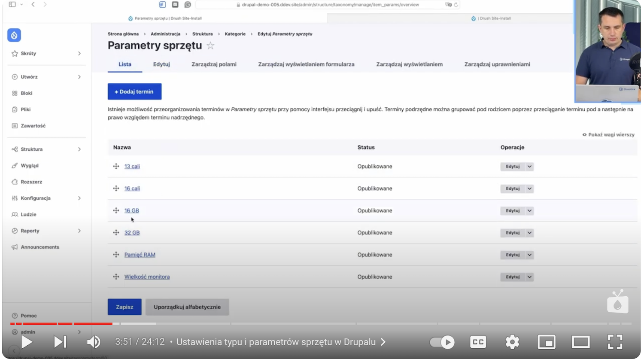Viewport: 644px width, 359px height.
Task: Switch to miniplayer mode
Action: click(x=547, y=342)
